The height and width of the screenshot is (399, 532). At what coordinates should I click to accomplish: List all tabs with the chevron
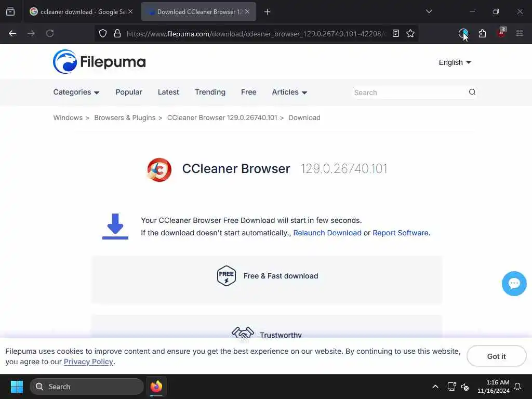pos(429,11)
